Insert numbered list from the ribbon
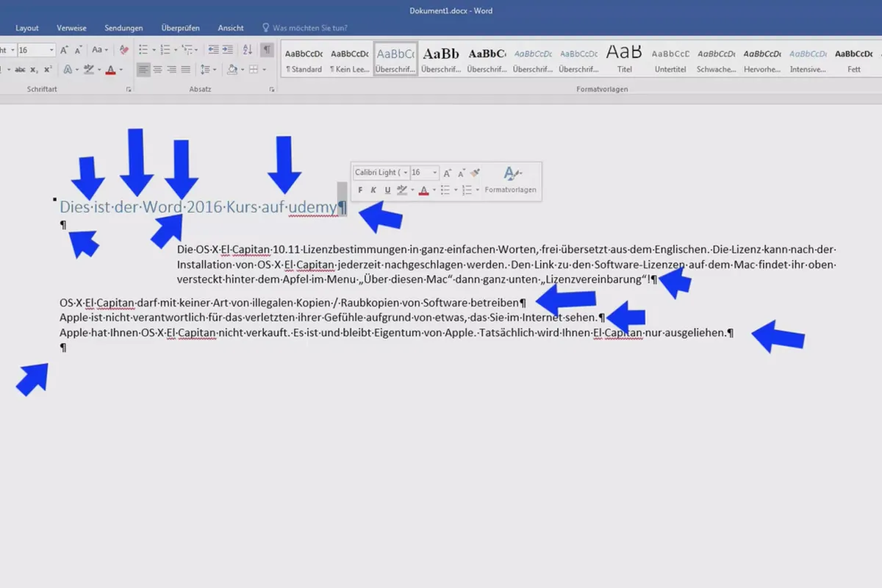Screen dimensions: 882x588 pos(165,50)
